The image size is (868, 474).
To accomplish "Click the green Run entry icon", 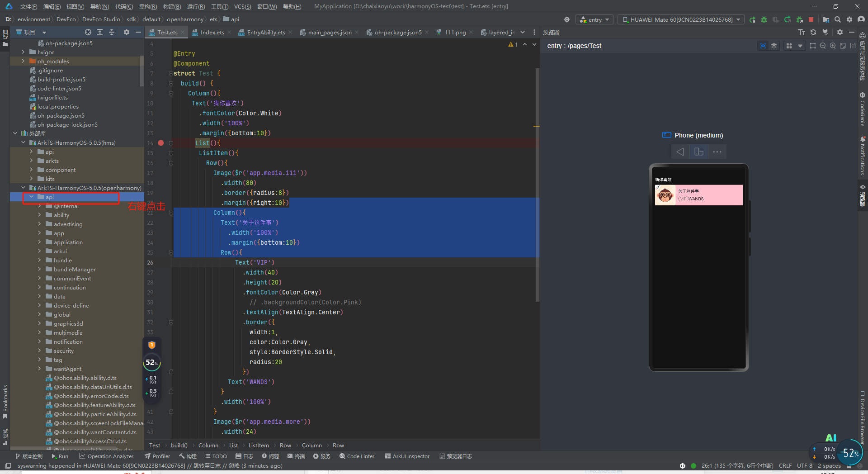I will 752,19.
